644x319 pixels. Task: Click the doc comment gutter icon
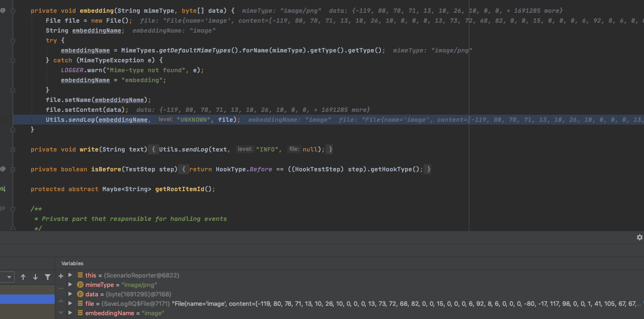(3, 209)
